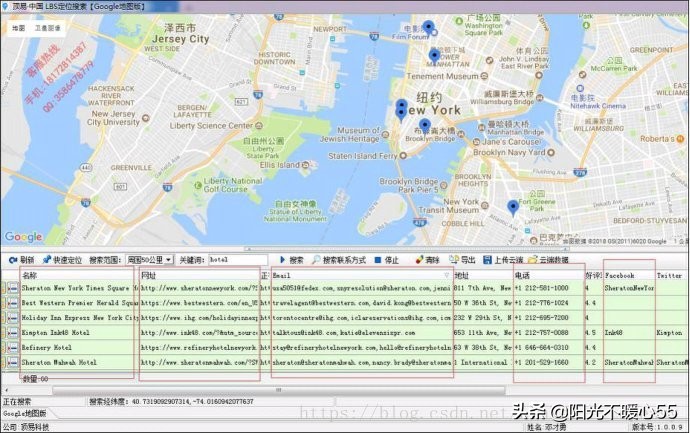Click the www.bestwestern.com URL cell
Image resolution: width=690 pixels, height=433 pixels.
tap(199, 303)
